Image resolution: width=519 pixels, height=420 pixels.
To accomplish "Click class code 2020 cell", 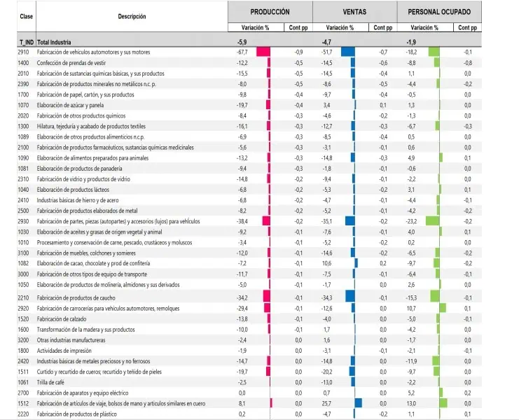I will click(23, 115).
